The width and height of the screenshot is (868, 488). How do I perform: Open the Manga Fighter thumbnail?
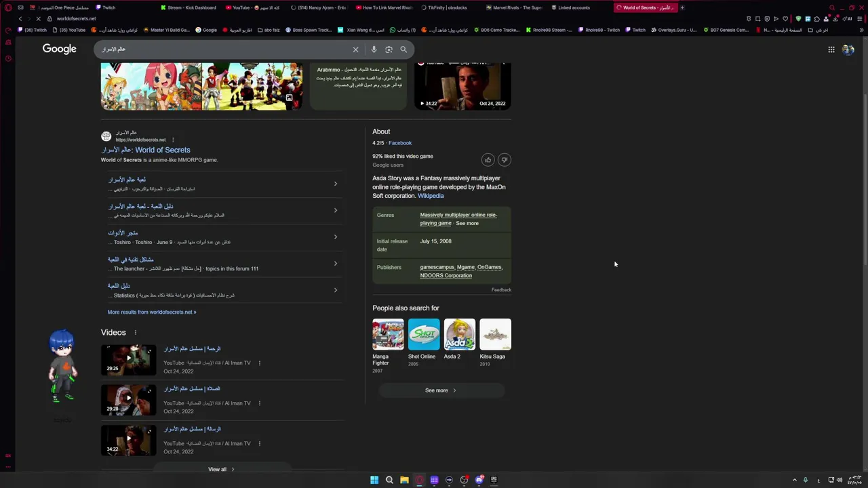coord(388,334)
